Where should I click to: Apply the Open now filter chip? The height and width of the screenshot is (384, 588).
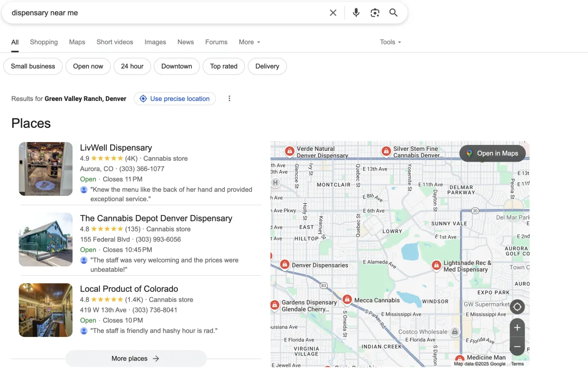point(88,66)
